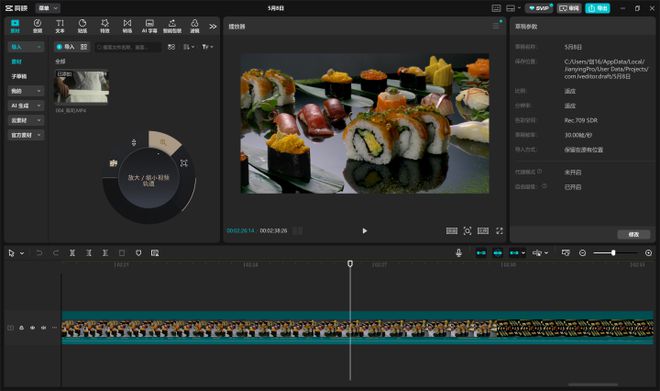Click the Import button with the plus circle
This screenshot has height=391, width=660.
(65, 47)
